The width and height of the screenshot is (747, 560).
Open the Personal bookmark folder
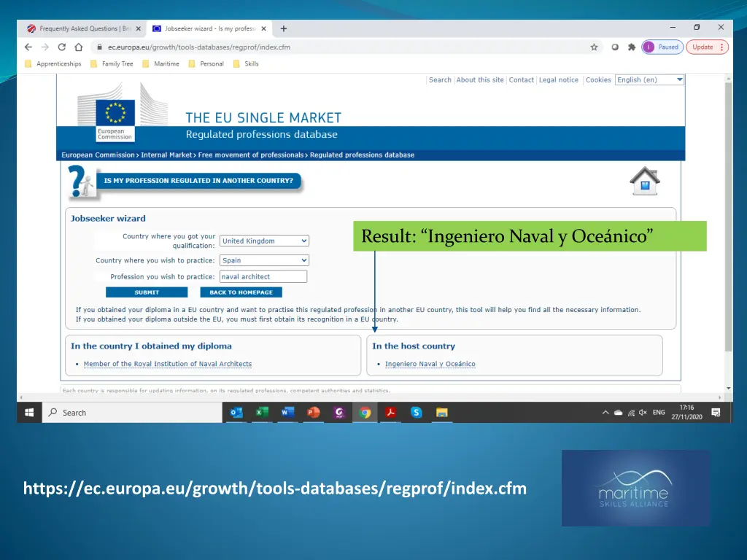[206, 64]
